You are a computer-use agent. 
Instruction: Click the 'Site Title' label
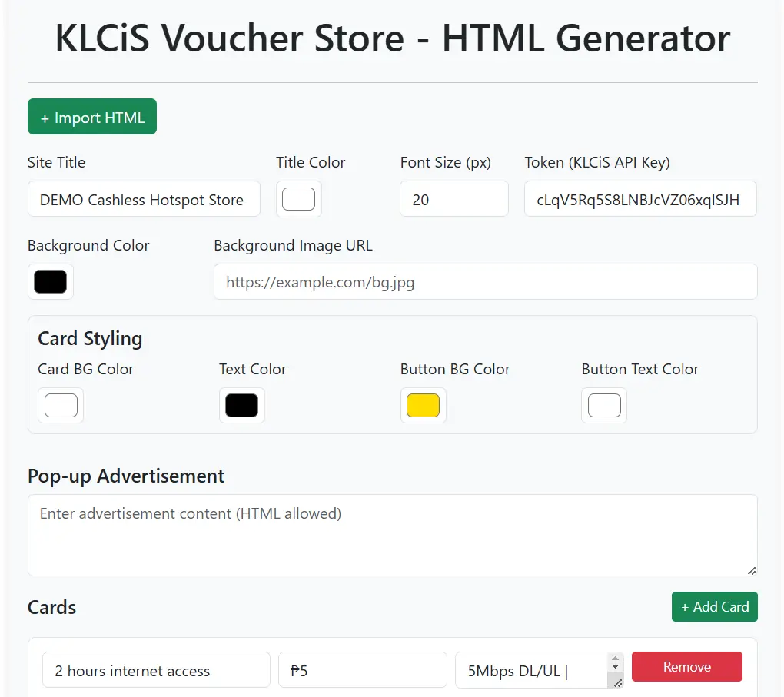click(57, 162)
